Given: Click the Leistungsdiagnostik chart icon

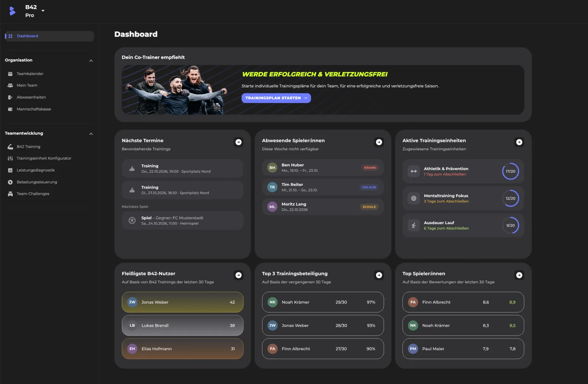Looking at the screenshot, I should tap(10, 170).
